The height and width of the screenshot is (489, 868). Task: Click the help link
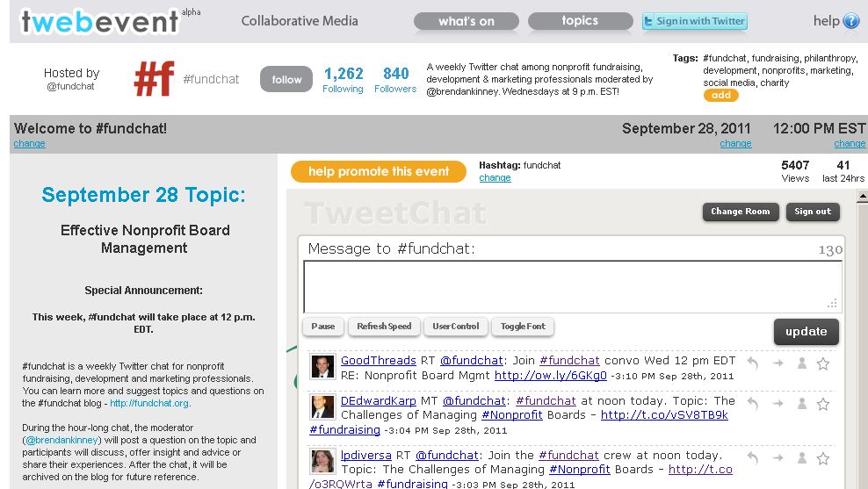tap(826, 21)
